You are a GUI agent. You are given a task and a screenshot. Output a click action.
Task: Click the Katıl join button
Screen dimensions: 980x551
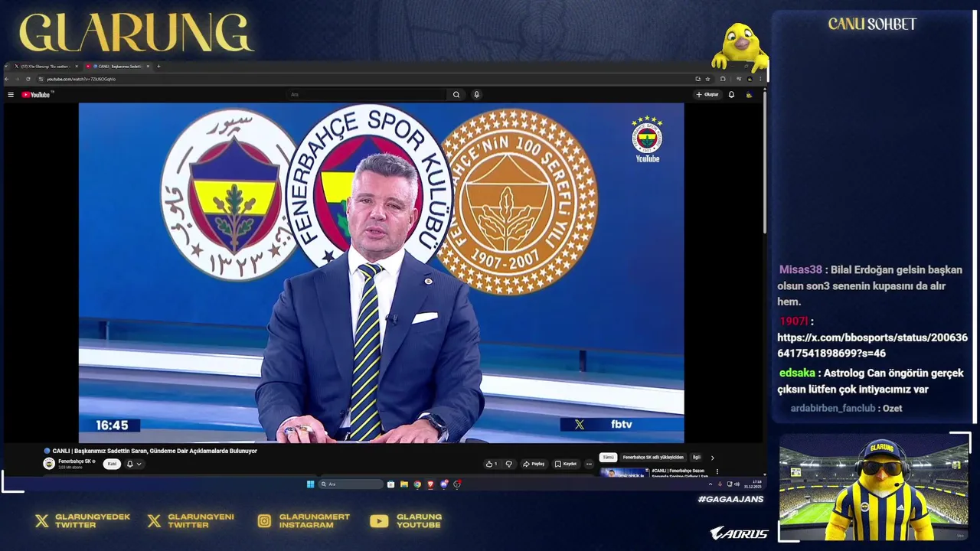click(112, 464)
